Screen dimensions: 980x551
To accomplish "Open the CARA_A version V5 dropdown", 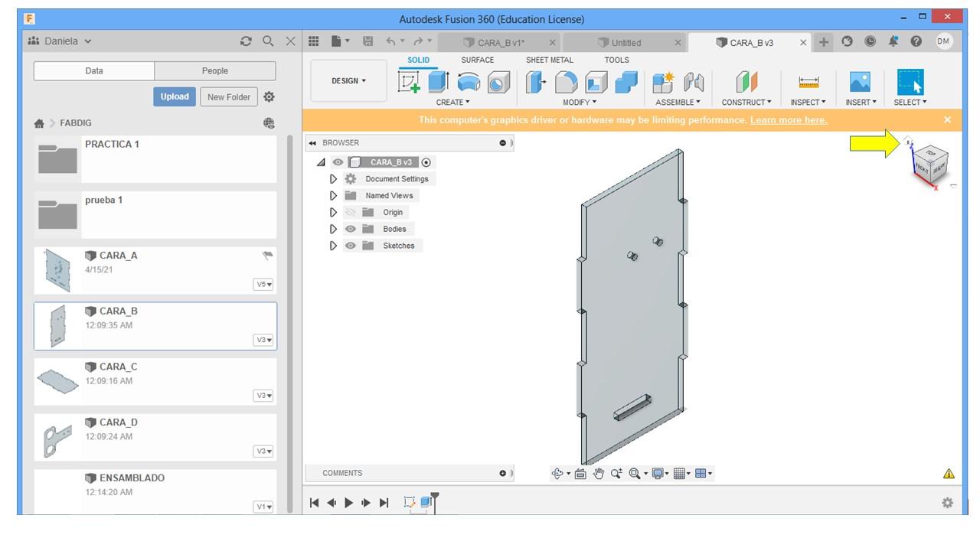I will point(264,285).
